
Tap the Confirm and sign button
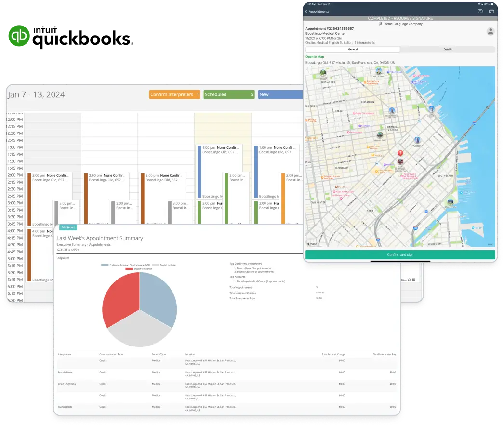pos(400,254)
